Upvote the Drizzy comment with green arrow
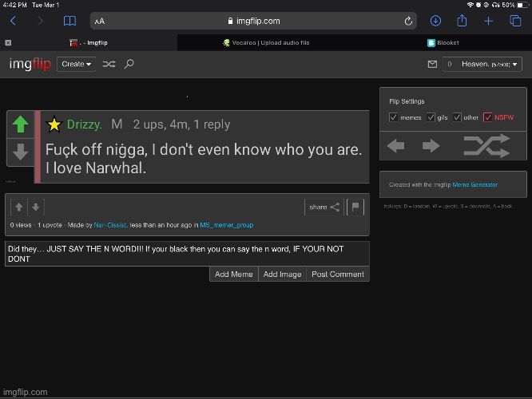The width and height of the screenshot is (532, 399). [x=21, y=124]
